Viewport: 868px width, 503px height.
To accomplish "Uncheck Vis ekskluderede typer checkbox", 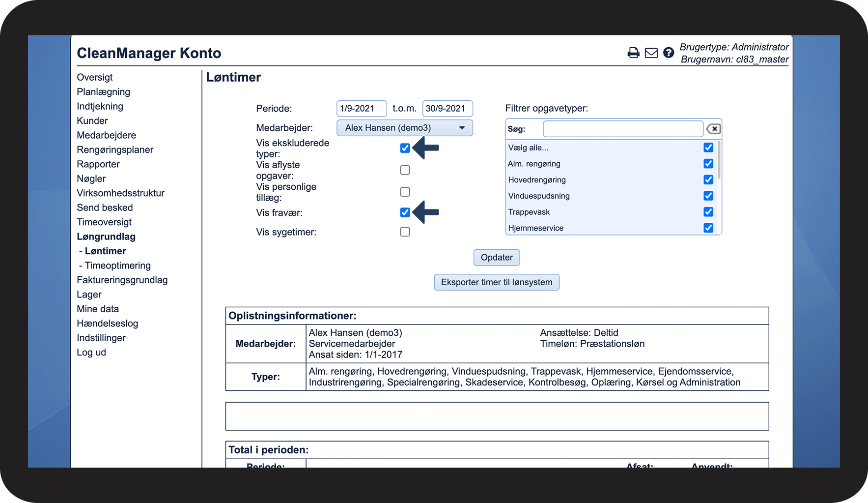I will click(405, 148).
